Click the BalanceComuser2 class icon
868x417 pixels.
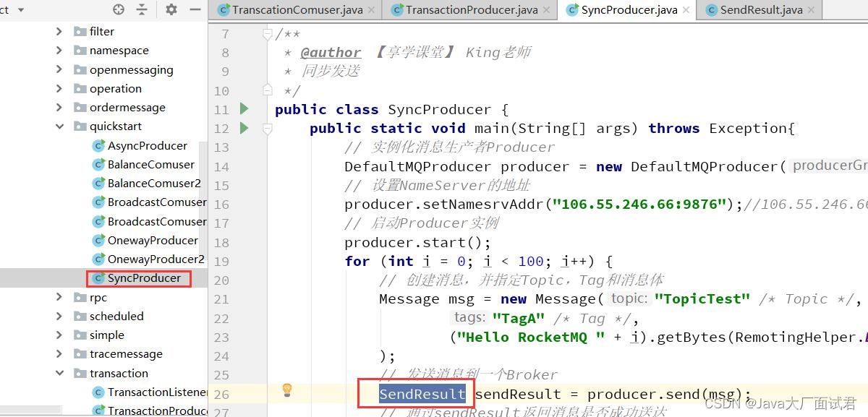(98, 183)
